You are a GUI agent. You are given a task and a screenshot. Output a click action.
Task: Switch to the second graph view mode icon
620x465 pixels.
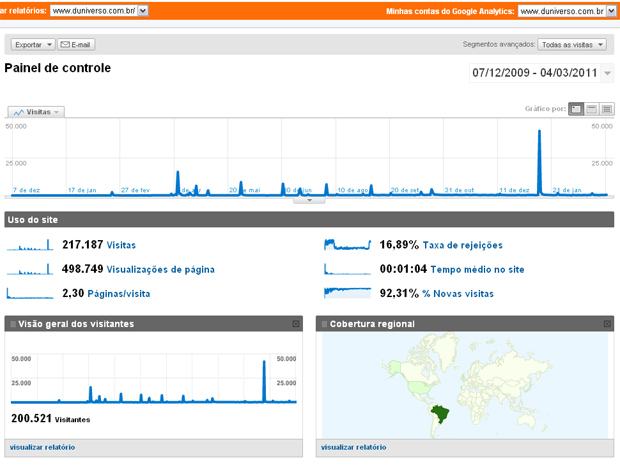tap(592, 109)
